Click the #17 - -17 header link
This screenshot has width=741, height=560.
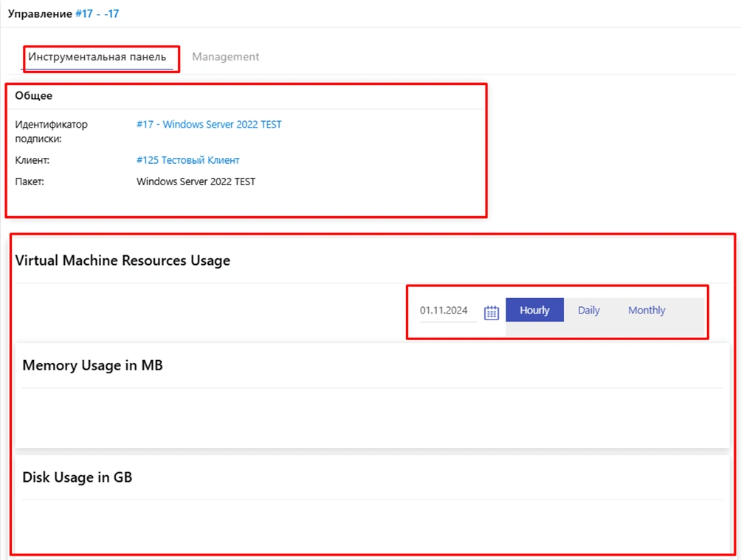97,13
